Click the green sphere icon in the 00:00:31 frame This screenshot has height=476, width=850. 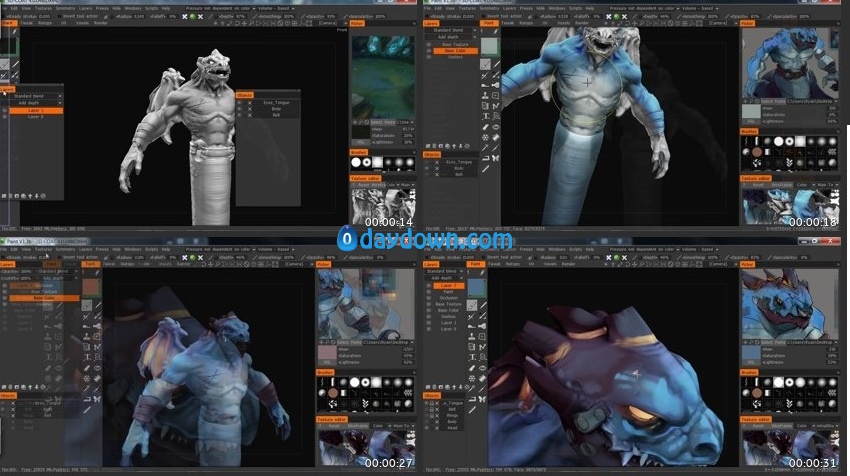pyautogui.click(x=616, y=258)
